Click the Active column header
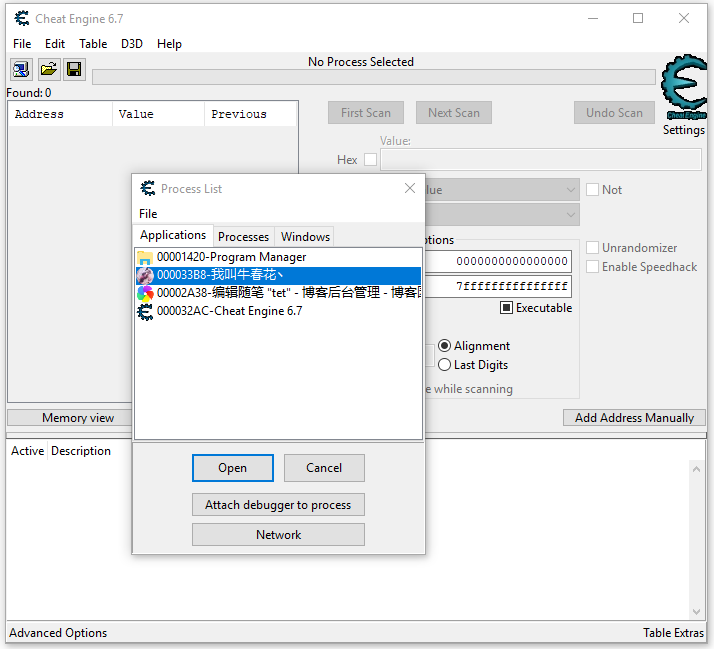This screenshot has width=714, height=649. (27, 451)
